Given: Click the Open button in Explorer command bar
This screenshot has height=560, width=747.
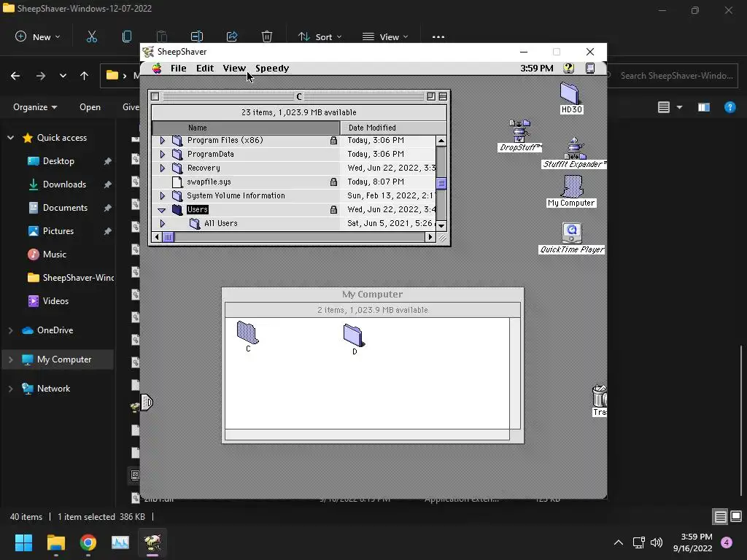Looking at the screenshot, I should coord(90,107).
